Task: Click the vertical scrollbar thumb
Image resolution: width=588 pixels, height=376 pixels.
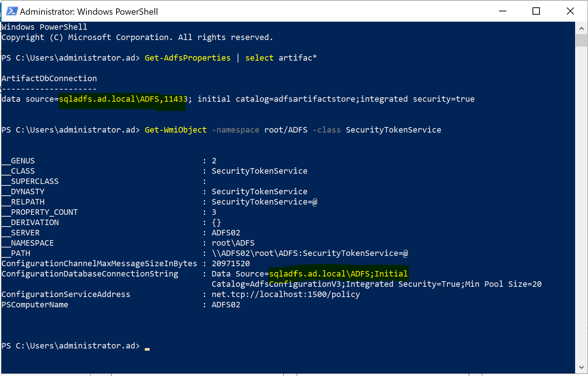Action: (581, 40)
